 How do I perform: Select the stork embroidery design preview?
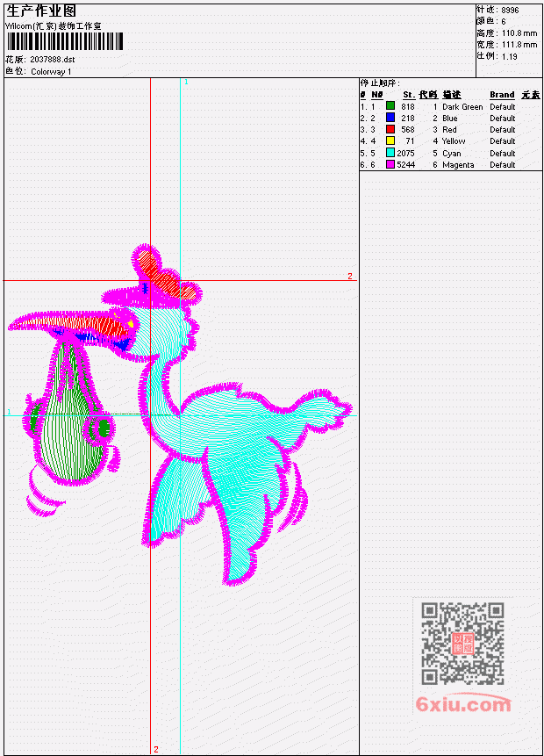click(x=181, y=414)
